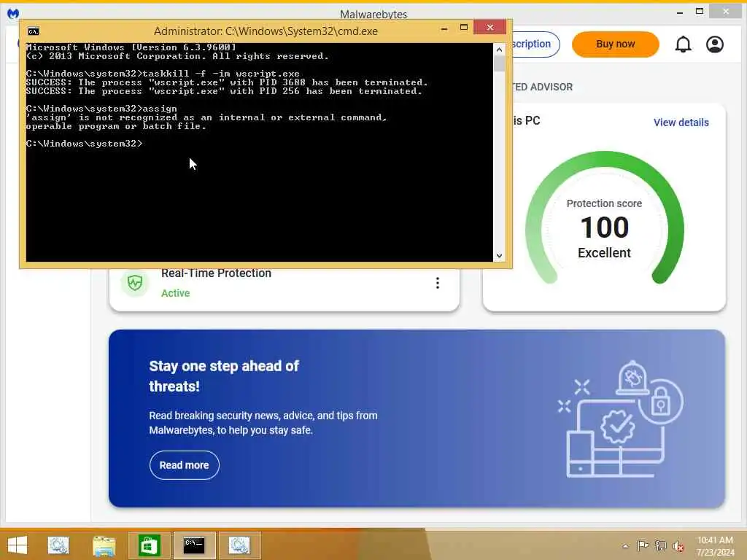
Task: Minimize the cmd.exe window
Action: [x=444, y=28]
